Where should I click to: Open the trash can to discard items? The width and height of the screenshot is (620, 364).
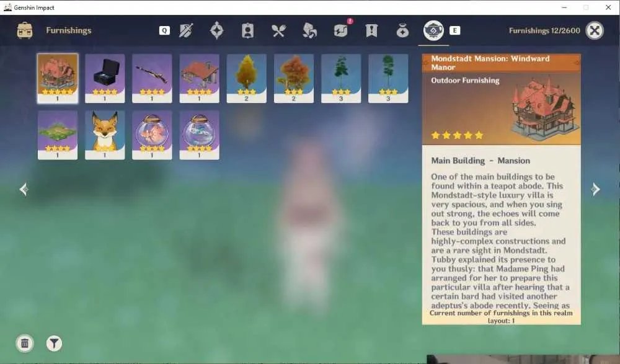pyautogui.click(x=25, y=343)
